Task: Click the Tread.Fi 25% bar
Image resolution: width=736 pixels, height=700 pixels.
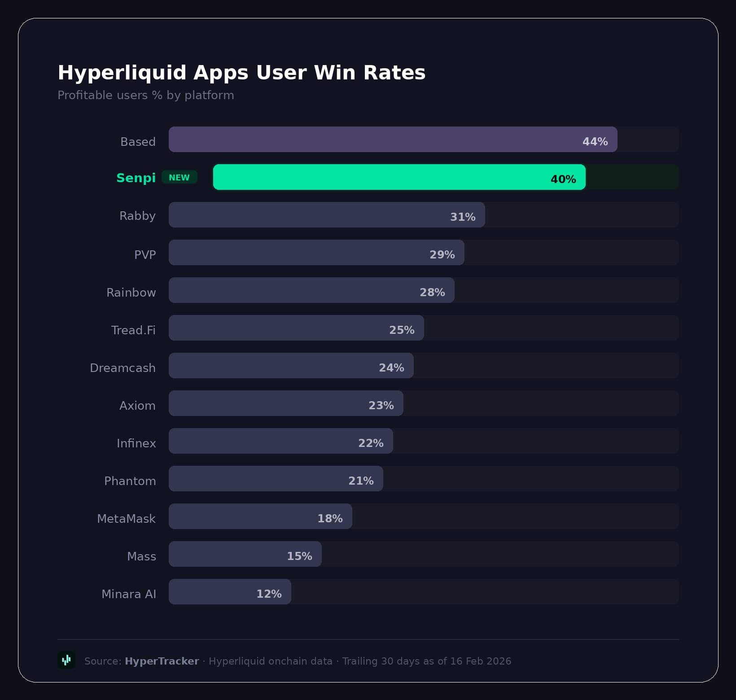Action: 296,328
